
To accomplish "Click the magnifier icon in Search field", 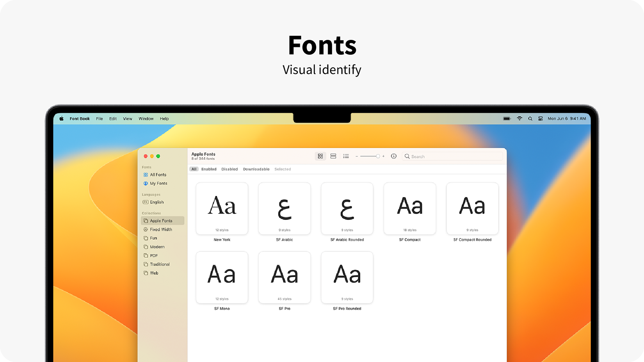I will [407, 156].
